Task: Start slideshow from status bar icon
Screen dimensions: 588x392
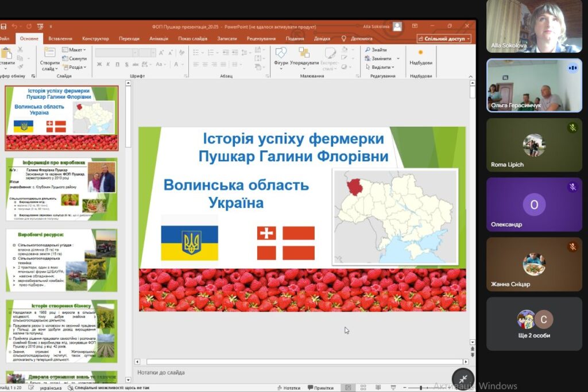Action: tap(393, 387)
